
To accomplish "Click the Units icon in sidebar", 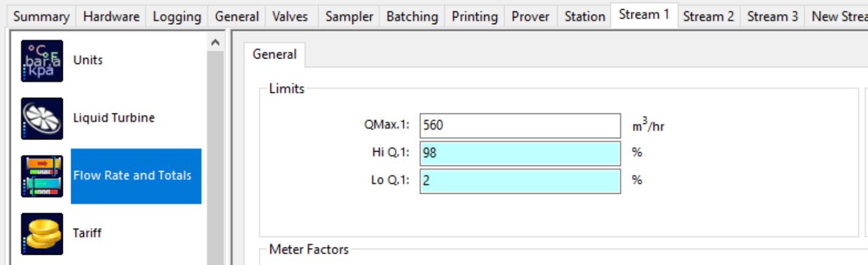I will click(x=42, y=60).
